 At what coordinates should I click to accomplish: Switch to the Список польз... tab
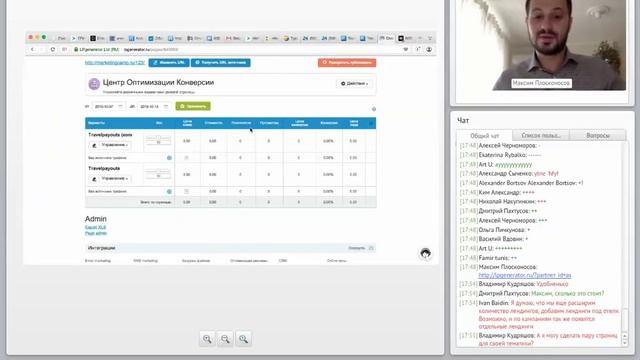tap(541, 135)
